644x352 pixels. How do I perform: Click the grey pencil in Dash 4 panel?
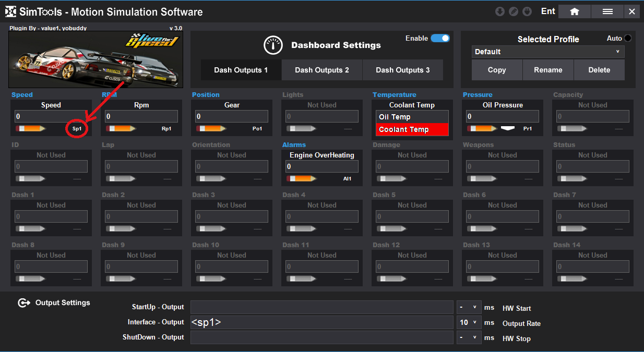coord(302,228)
